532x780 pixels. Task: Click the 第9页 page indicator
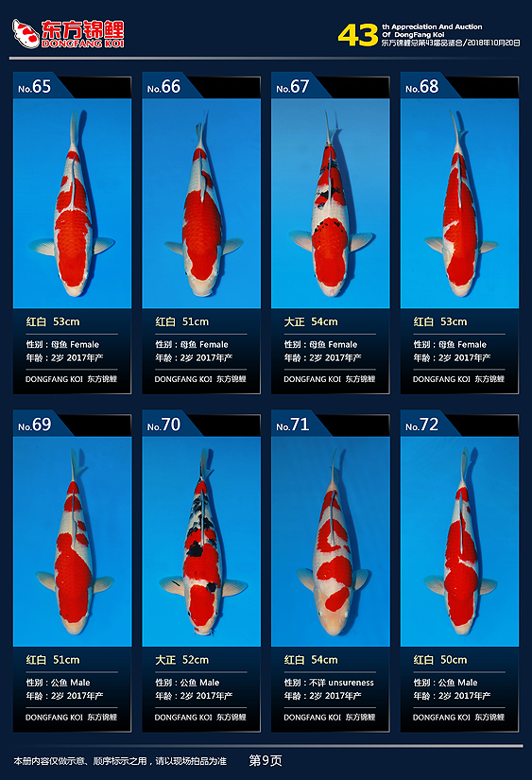[x=266, y=760]
